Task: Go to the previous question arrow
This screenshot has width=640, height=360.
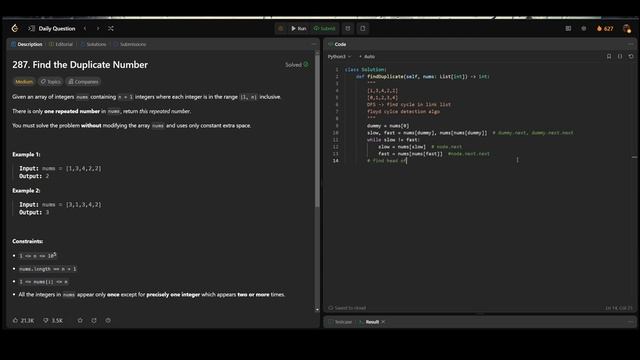Action: (85, 29)
